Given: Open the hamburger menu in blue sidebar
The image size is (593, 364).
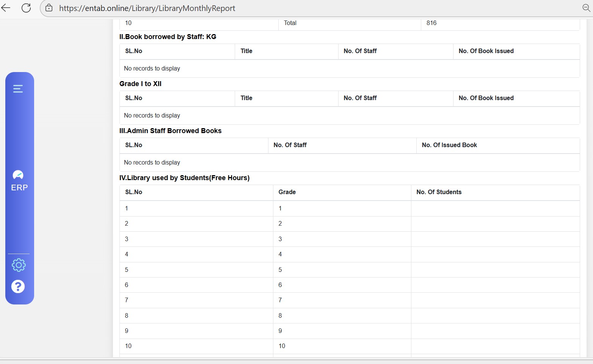Looking at the screenshot, I should [x=18, y=89].
